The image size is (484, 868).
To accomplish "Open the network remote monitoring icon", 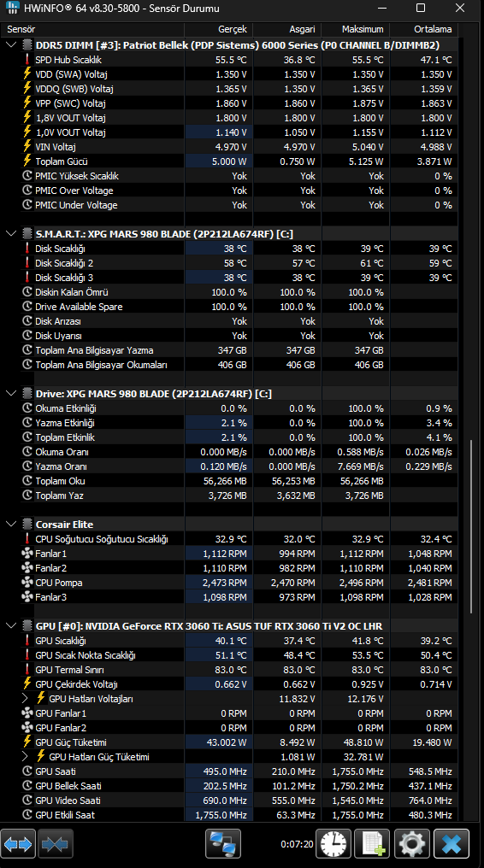I will (223, 844).
